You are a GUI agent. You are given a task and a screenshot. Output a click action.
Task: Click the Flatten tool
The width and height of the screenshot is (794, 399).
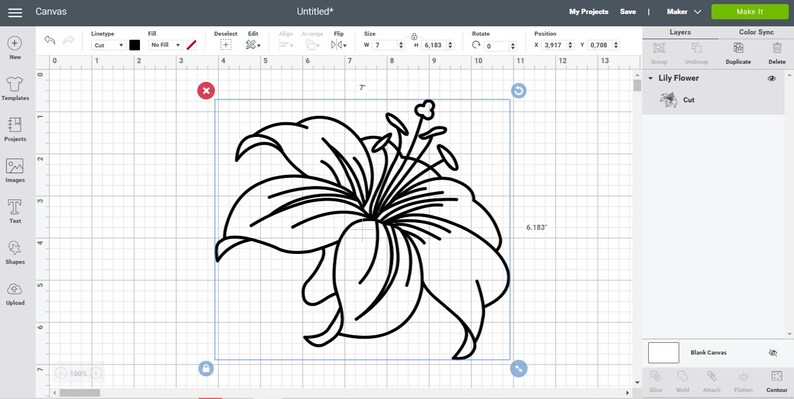pyautogui.click(x=743, y=381)
